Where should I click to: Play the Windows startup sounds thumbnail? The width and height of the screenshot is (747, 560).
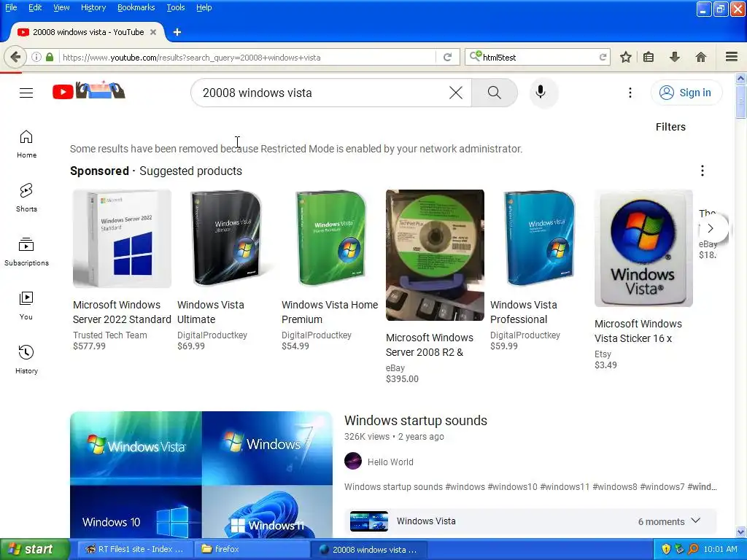201,475
